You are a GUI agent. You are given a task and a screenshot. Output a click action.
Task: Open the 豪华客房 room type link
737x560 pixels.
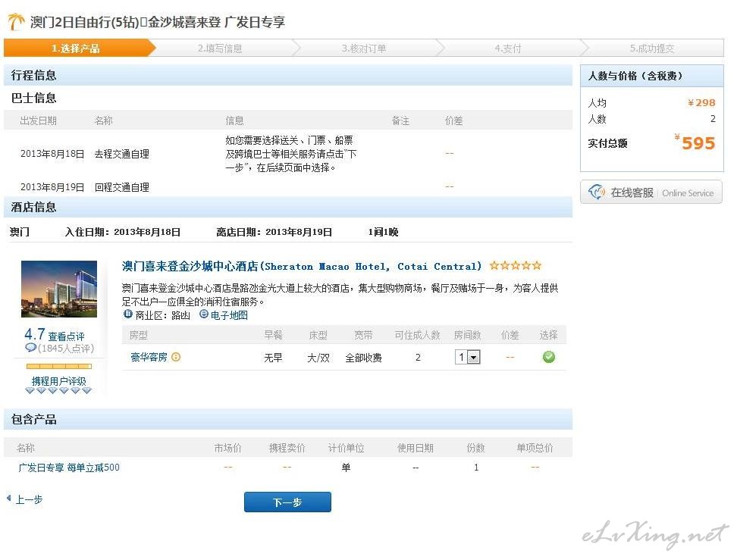tap(149, 358)
